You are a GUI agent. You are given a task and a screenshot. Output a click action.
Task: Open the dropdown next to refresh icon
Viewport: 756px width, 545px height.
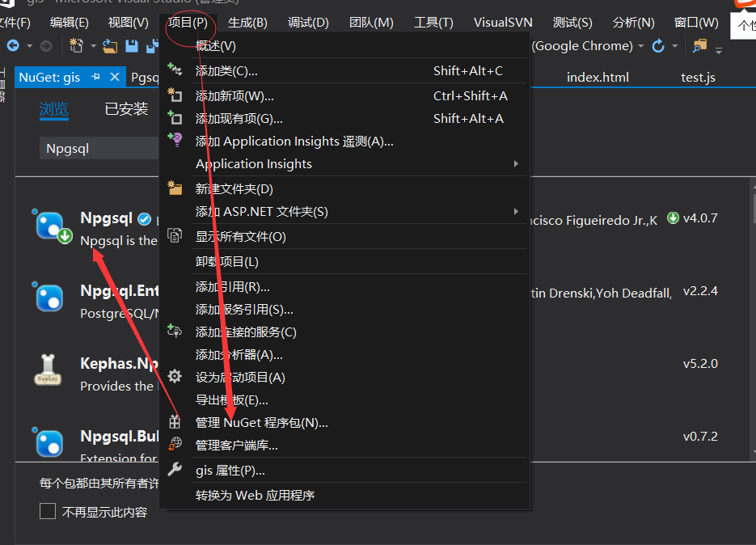pos(675,46)
